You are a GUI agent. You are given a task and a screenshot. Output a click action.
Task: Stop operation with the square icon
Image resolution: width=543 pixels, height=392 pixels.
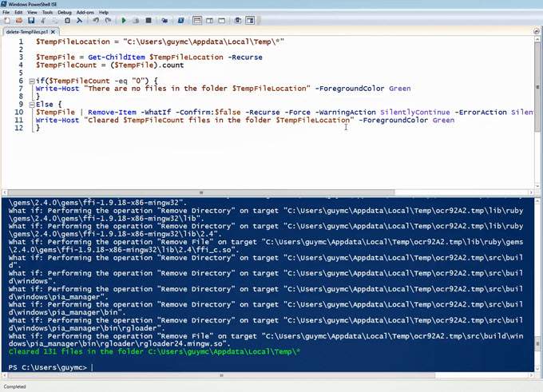(x=149, y=21)
